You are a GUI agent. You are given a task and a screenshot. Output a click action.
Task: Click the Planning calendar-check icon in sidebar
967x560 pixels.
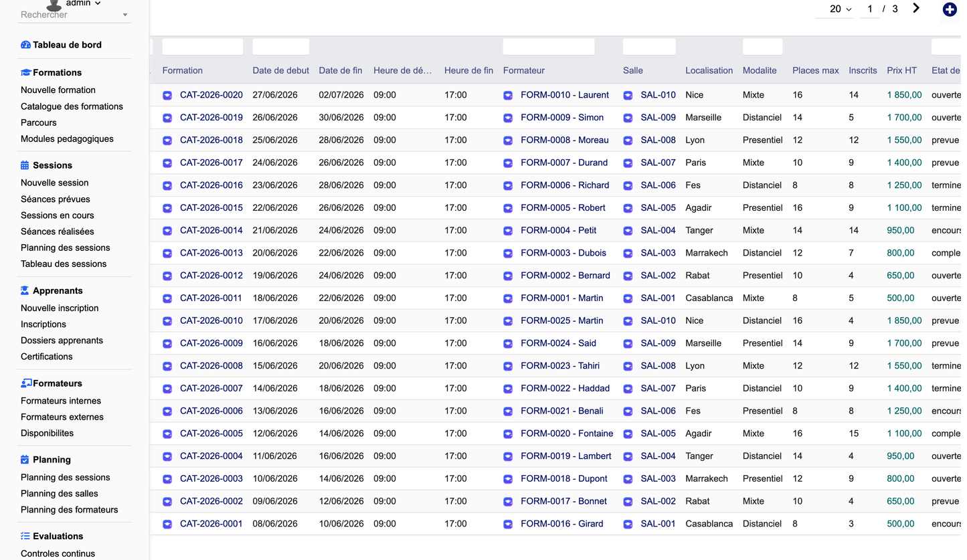tap(25, 460)
